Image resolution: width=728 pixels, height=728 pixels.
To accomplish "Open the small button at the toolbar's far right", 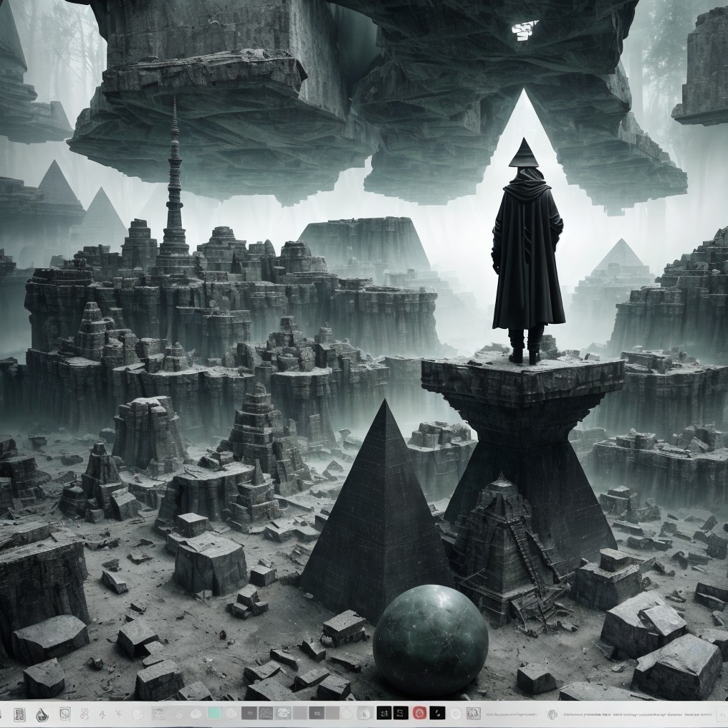I will pos(722,714).
